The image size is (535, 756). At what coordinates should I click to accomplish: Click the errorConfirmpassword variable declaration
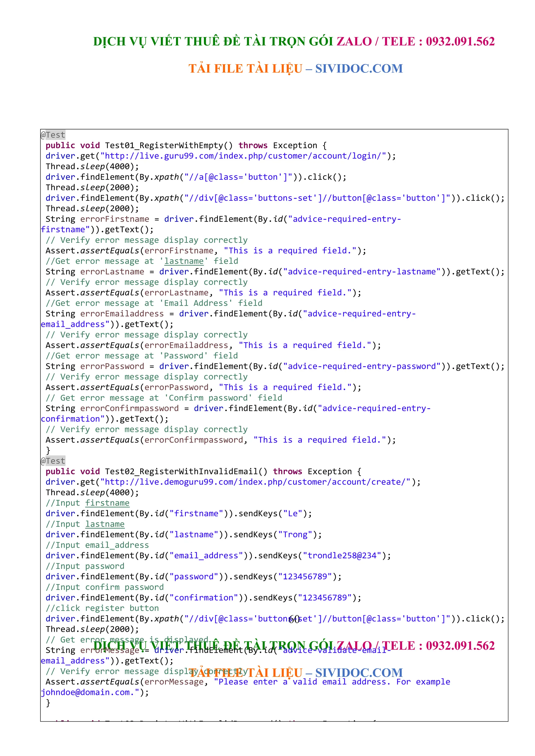(129, 408)
